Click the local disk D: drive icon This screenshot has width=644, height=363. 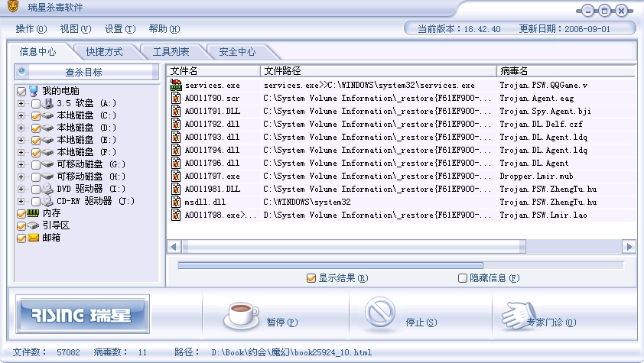47,128
